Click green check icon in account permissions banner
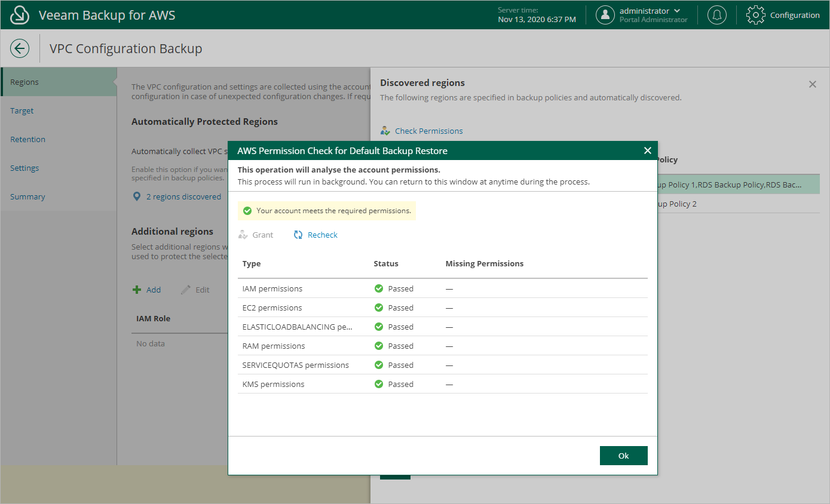This screenshot has width=830, height=504. 247,211
